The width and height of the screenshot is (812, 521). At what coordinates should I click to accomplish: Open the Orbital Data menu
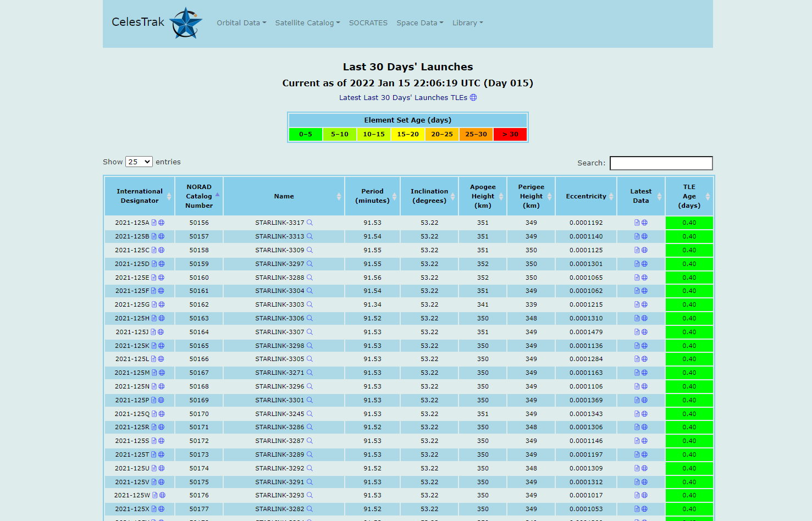(x=241, y=23)
